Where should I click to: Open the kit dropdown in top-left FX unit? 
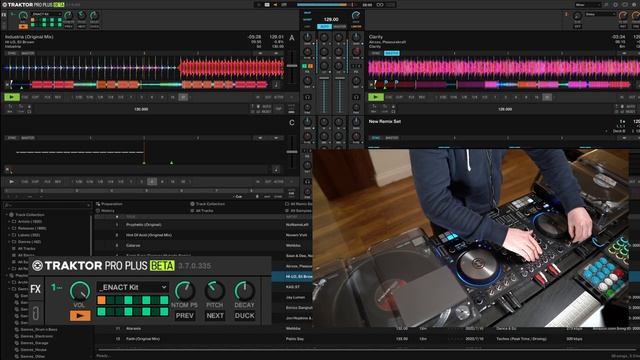coord(46,14)
